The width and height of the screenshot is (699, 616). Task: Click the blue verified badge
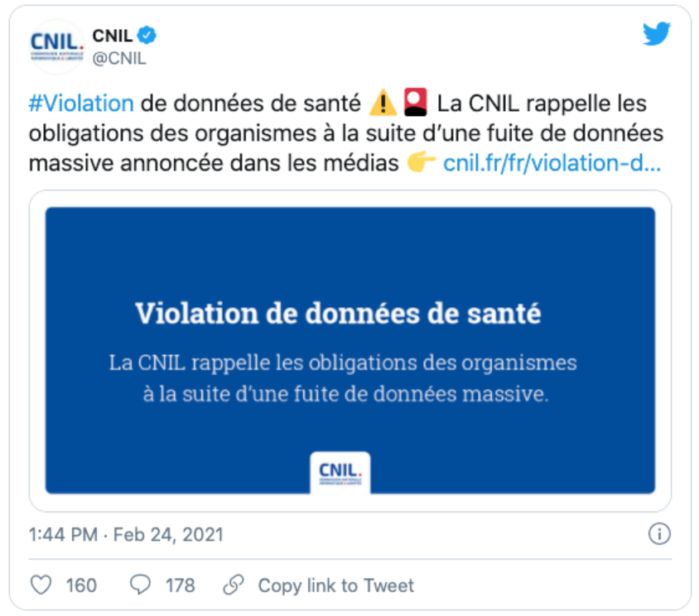(148, 36)
